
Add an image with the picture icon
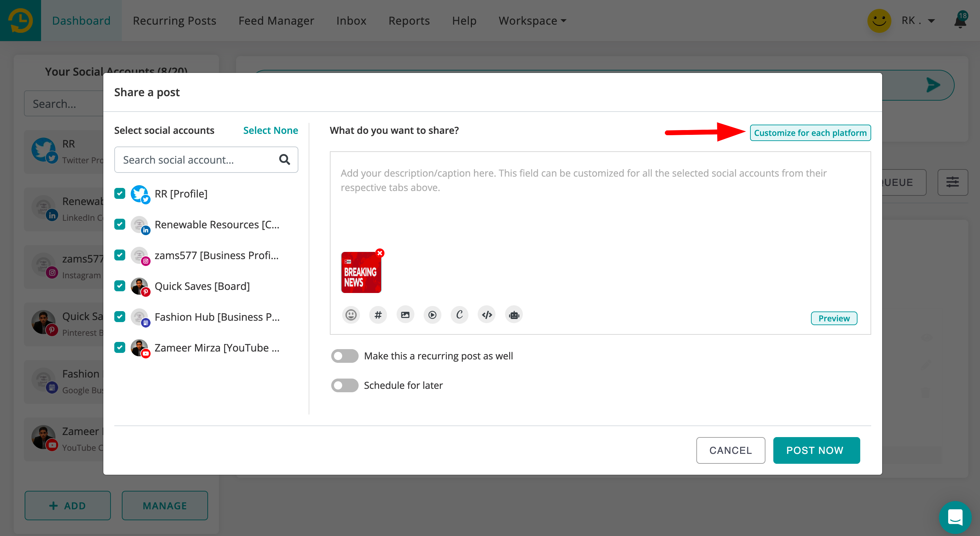point(405,315)
